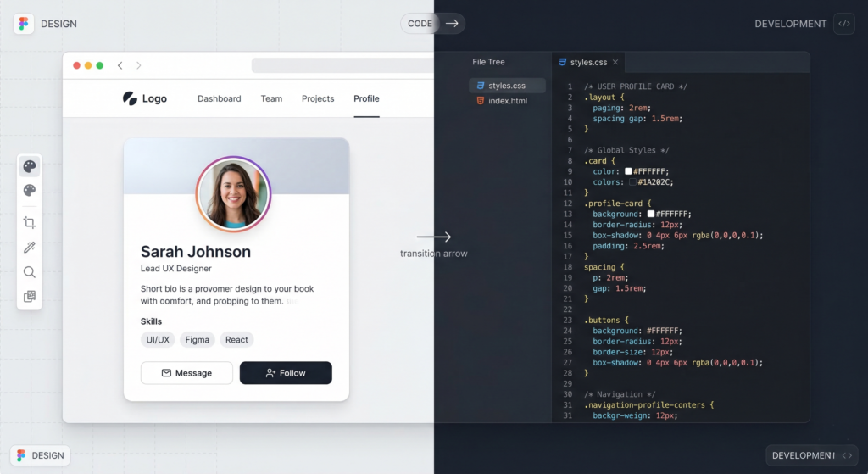The height and width of the screenshot is (474, 868).
Task: Select the UI/UX skill chip
Action: point(158,340)
